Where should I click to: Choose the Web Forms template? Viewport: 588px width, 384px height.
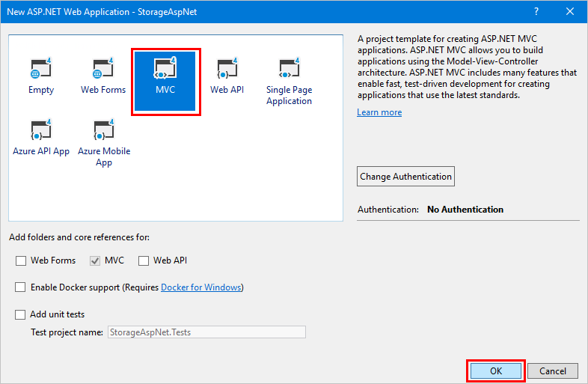click(x=103, y=76)
